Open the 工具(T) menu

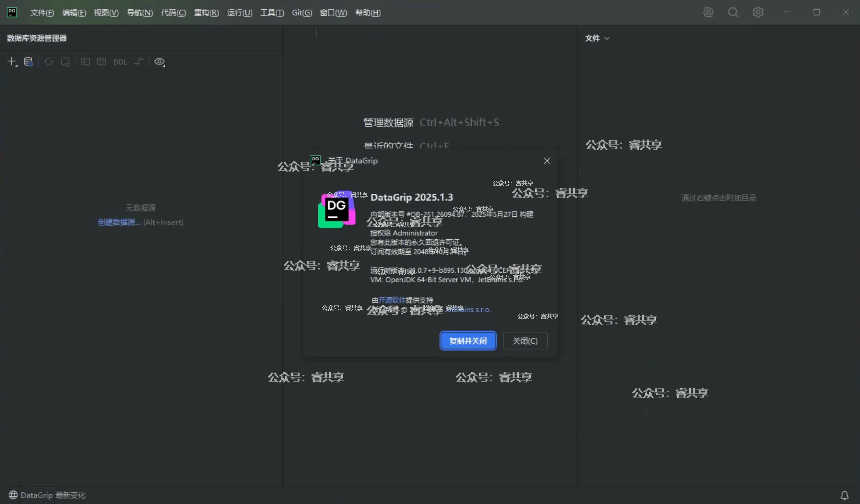click(272, 13)
